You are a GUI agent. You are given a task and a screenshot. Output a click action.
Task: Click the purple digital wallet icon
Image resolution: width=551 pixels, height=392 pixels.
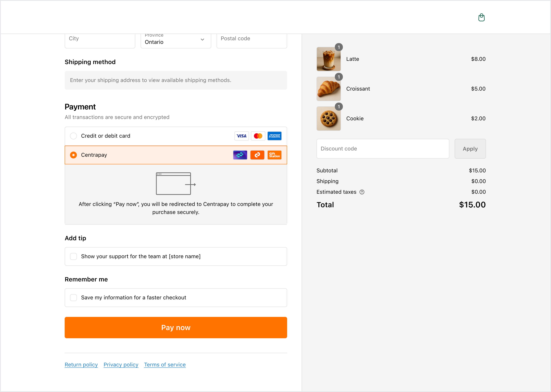240,155
